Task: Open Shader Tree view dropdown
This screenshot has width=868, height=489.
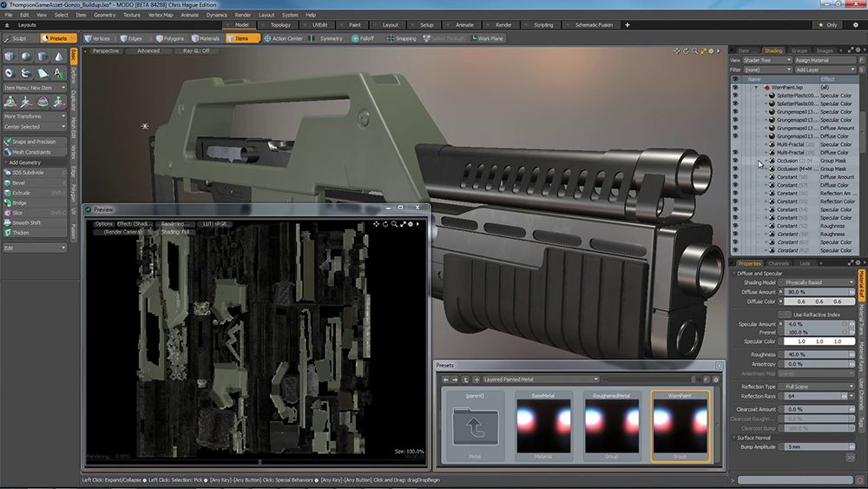Action: (x=767, y=60)
